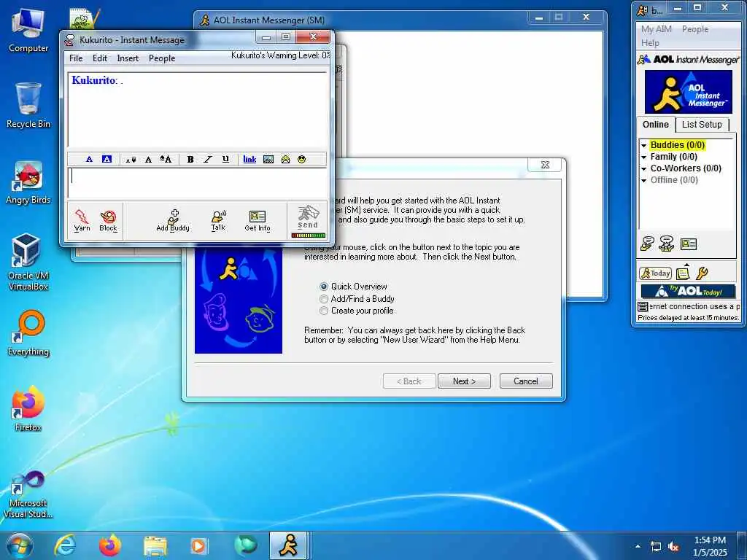The height and width of the screenshot is (560, 747).
Task: Collapse the Buddies (0/0) group arrow
Action: pos(643,145)
